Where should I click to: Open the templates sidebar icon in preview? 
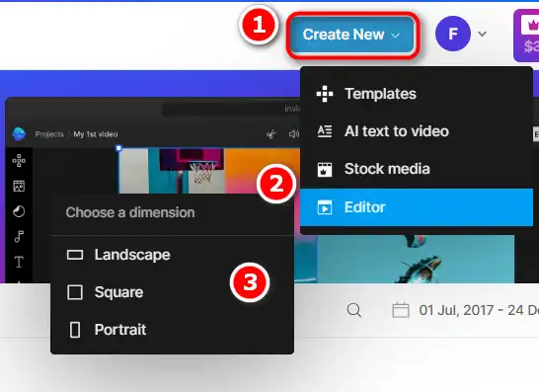point(19,161)
